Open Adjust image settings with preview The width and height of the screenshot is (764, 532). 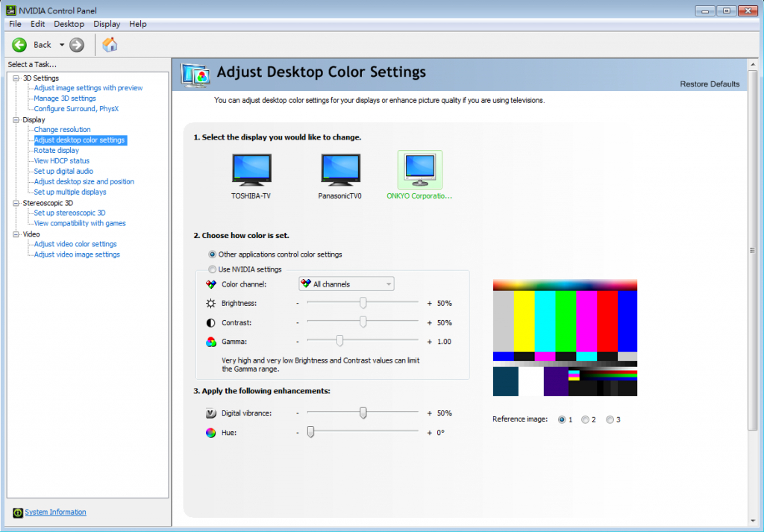[88, 88]
